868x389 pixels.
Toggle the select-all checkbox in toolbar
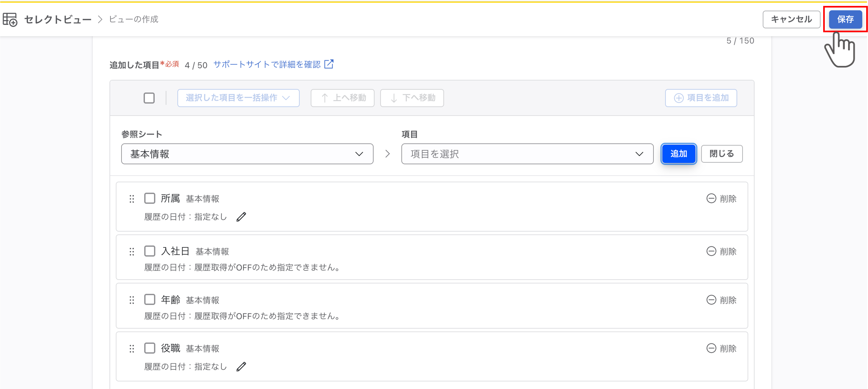tap(149, 98)
